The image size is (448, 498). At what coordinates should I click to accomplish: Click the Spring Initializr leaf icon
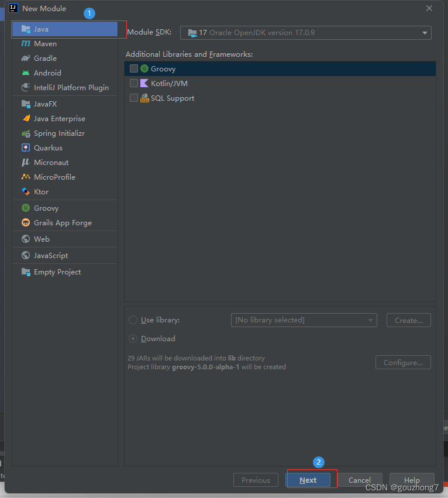26,133
